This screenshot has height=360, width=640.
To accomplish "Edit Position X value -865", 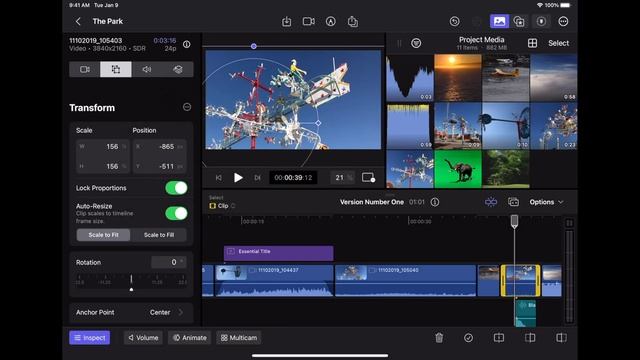I will [x=159, y=147].
